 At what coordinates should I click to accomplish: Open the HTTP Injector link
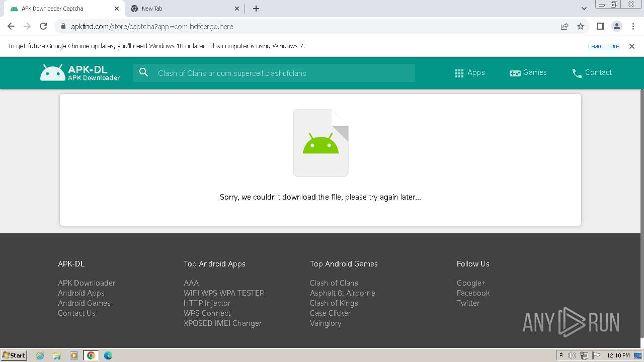[207, 303]
